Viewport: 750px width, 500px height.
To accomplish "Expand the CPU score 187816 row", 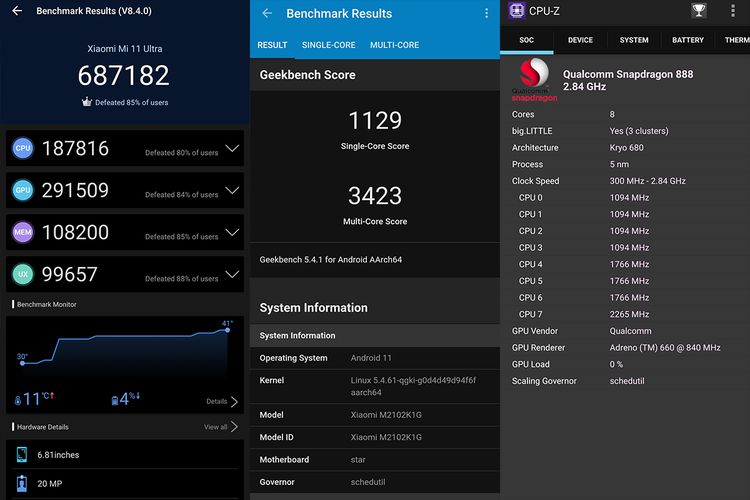I will (232, 149).
